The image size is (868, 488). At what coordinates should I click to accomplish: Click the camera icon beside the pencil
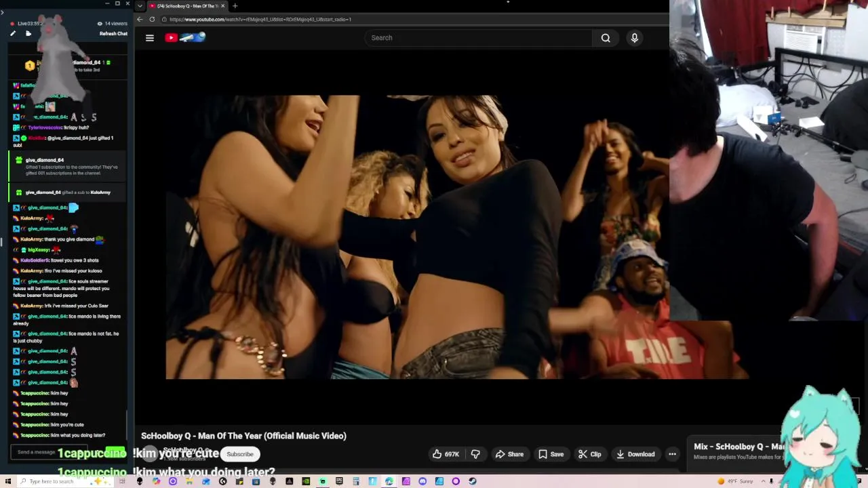[x=28, y=33]
